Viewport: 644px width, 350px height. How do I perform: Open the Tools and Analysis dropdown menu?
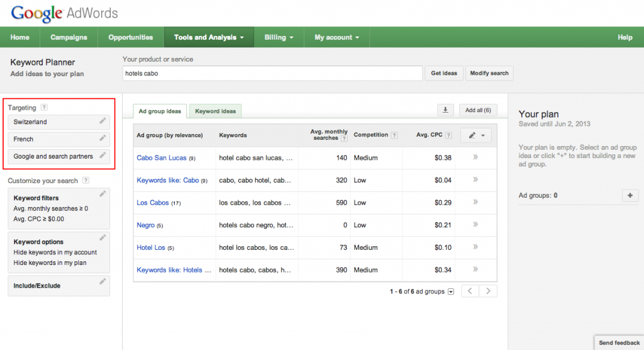tap(209, 37)
